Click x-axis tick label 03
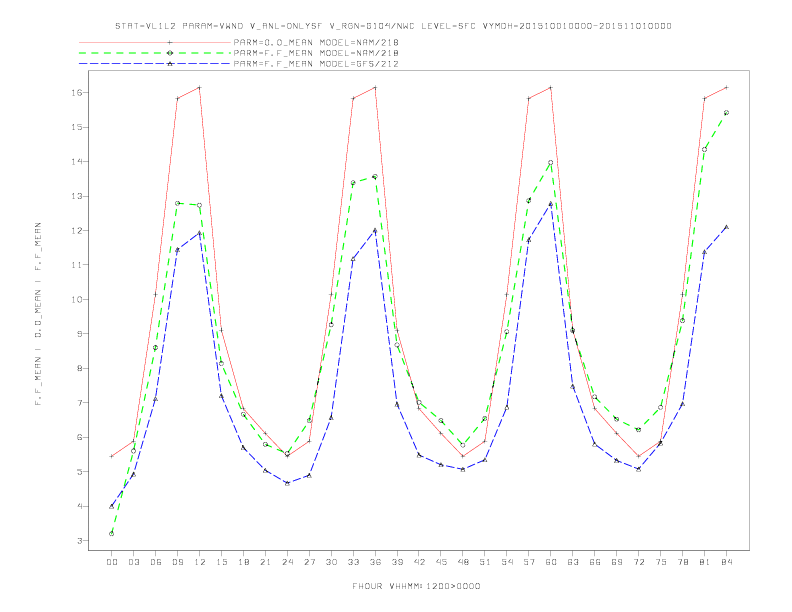The width and height of the screenshot is (792, 612). pos(133,562)
